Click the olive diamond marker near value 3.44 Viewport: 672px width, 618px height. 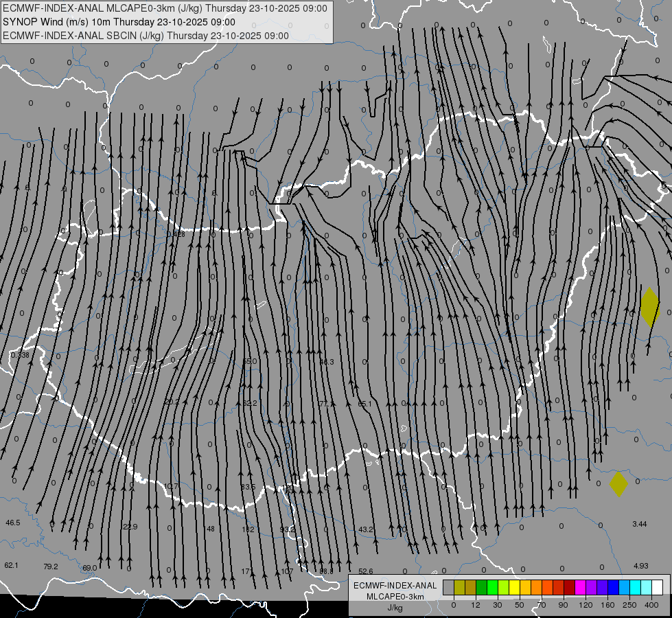pyautogui.click(x=619, y=484)
